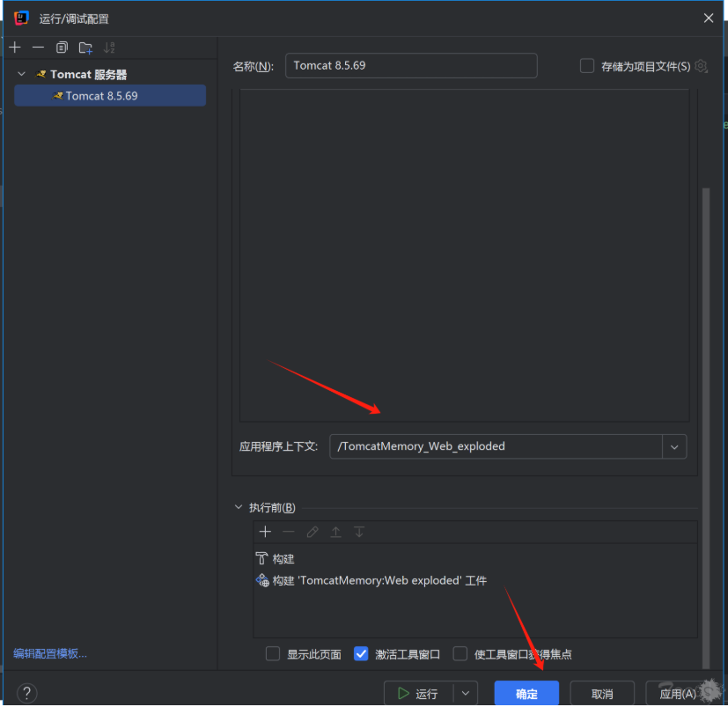Remove the selected before-launch task
The height and width of the screenshot is (707, 728).
[289, 532]
